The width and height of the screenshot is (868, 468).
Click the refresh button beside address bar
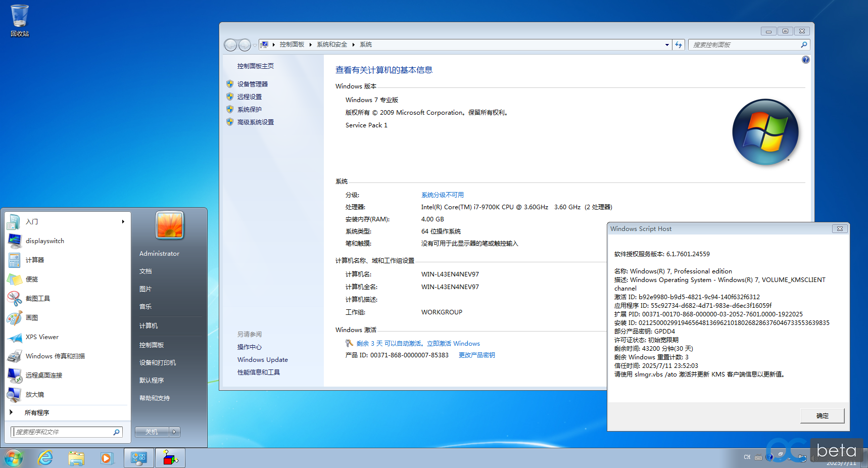(679, 45)
